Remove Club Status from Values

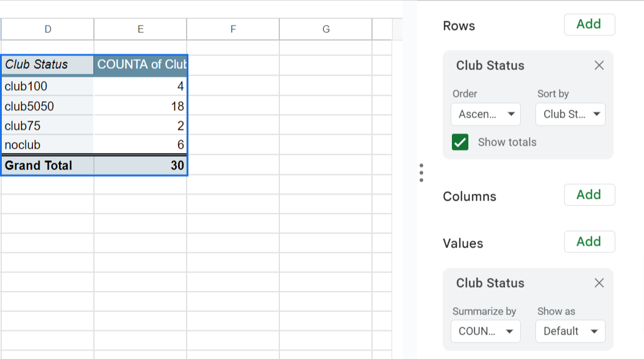click(599, 283)
